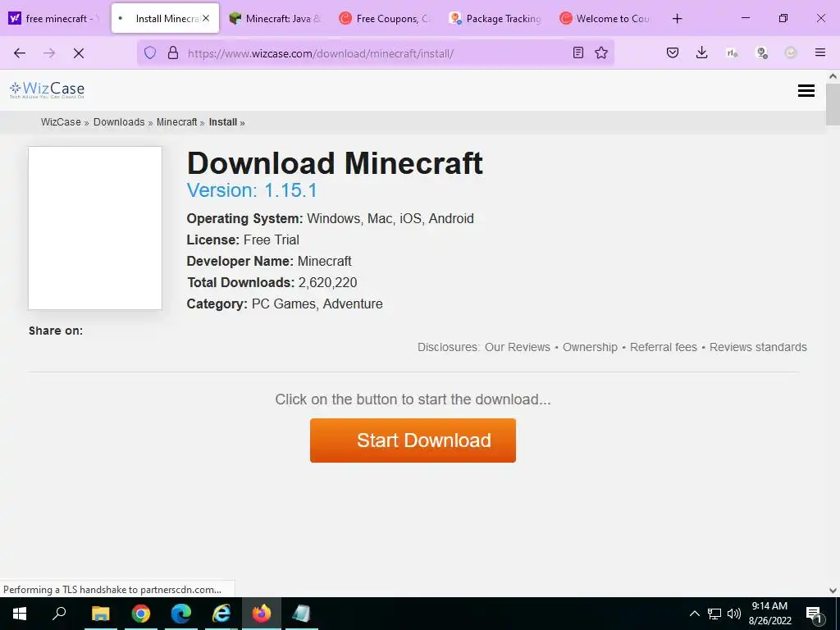This screenshot has height=630, width=840.
Task: Toggle reader view icon in address bar
Action: [x=578, y=52]
